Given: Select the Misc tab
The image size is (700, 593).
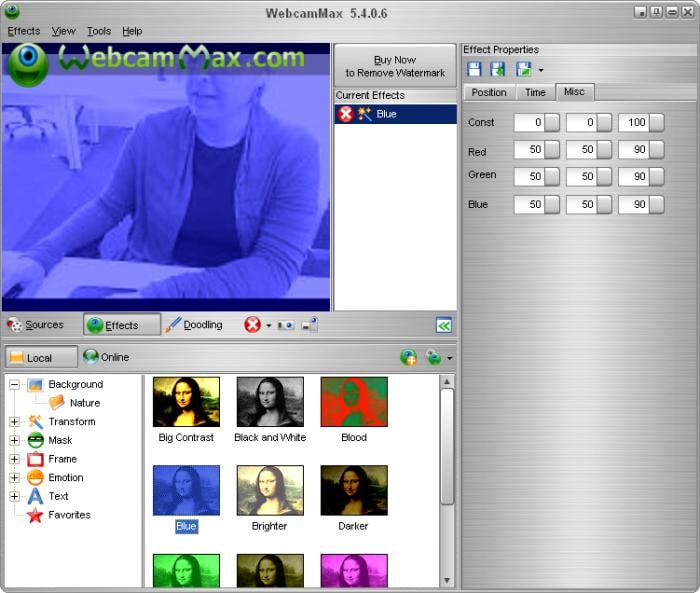Looking at the screenshot, I should pyautogui.click(x=575, y=92).
